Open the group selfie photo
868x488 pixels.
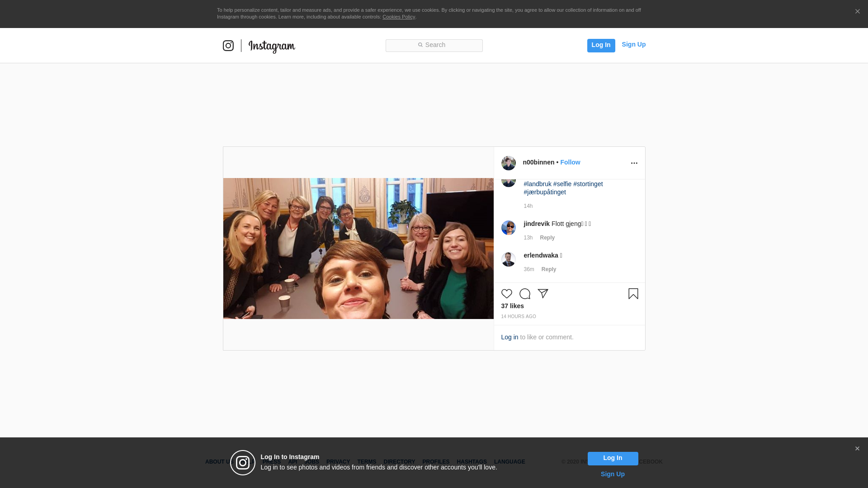pos(358,249)
